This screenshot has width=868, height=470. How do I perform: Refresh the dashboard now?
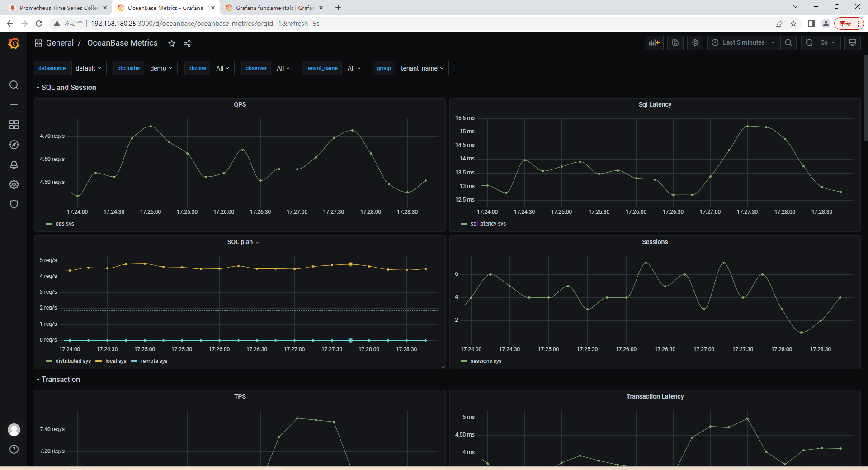[809, 42]
